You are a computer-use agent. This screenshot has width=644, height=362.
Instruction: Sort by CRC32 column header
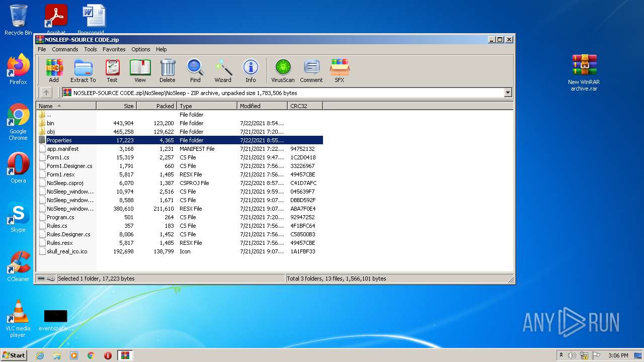305,106
